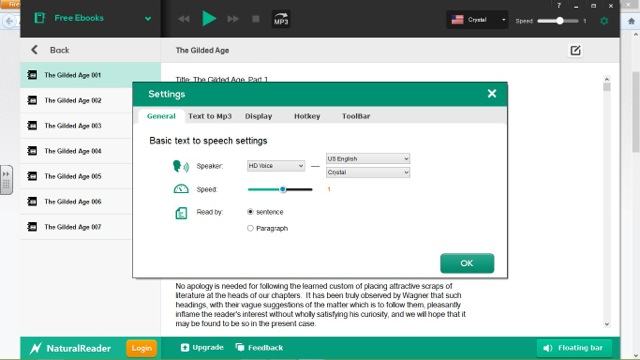
Task: Switch to the Text to Mp3 tab
Action: (210, 116)
